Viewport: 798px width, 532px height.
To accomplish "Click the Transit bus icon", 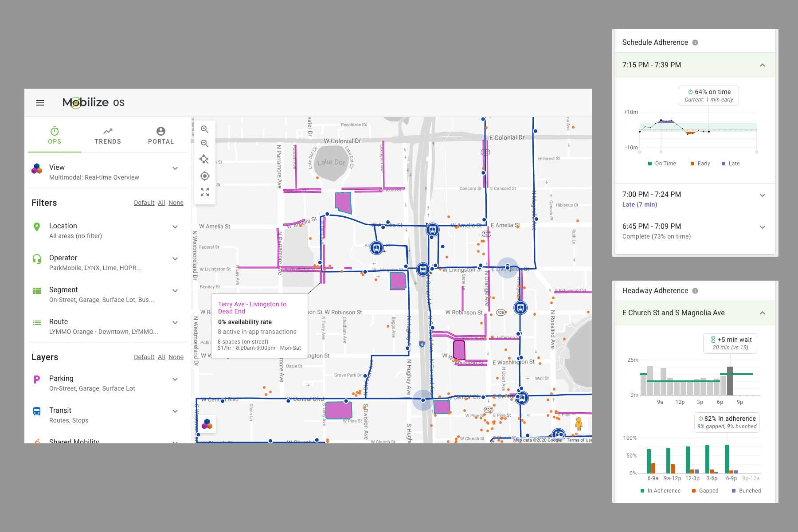I will [x=37, y=411].
